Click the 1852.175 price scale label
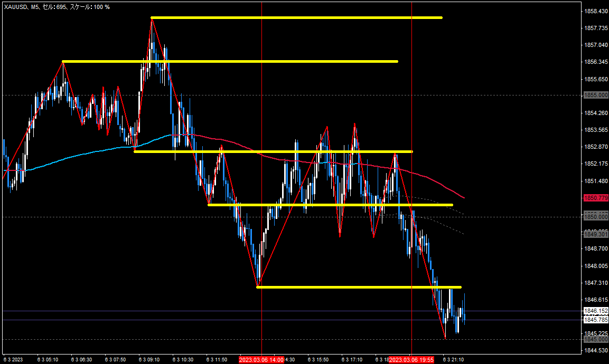The height and width of the screenshot is (364, 609). point(596,164)
